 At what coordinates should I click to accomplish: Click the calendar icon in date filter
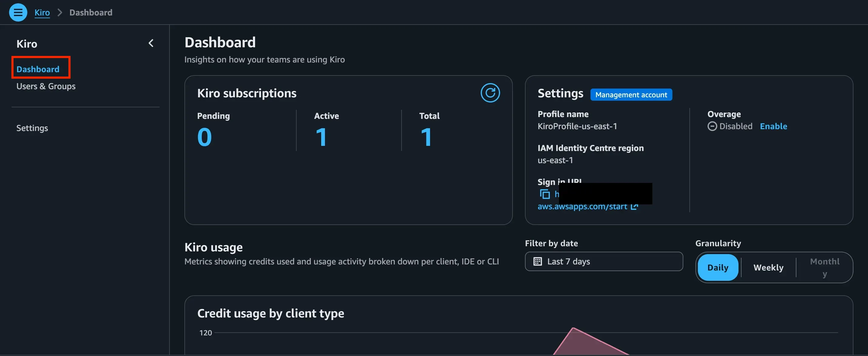click(537, 261)
